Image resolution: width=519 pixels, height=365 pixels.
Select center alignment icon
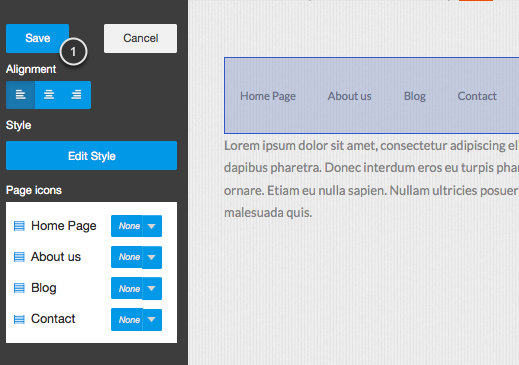[x=49, y=95]
